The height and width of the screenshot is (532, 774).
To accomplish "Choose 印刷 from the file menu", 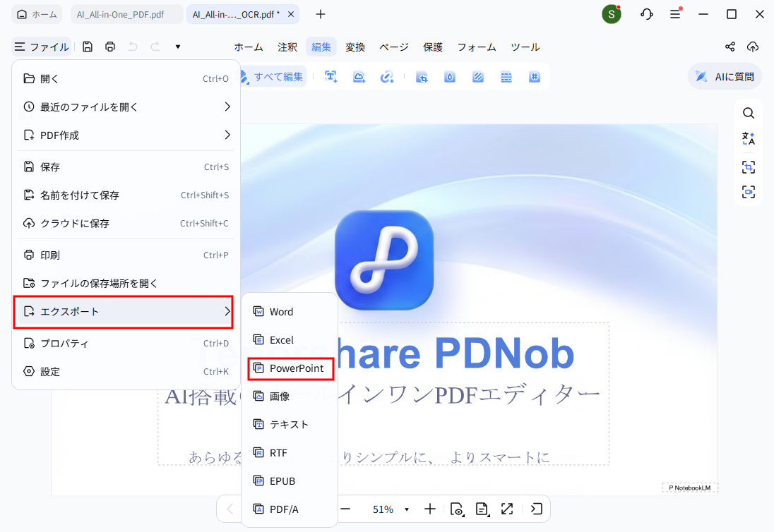I will click(126, 255).
